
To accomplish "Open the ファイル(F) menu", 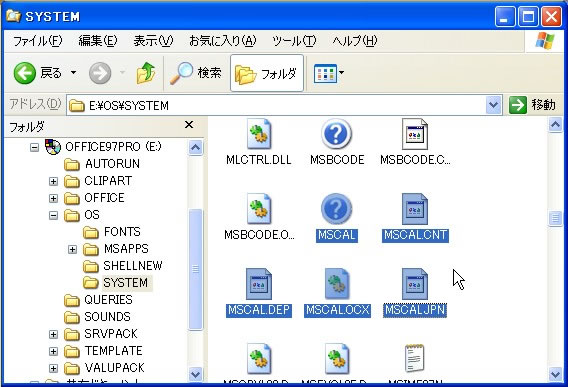I will click(38, 41).
